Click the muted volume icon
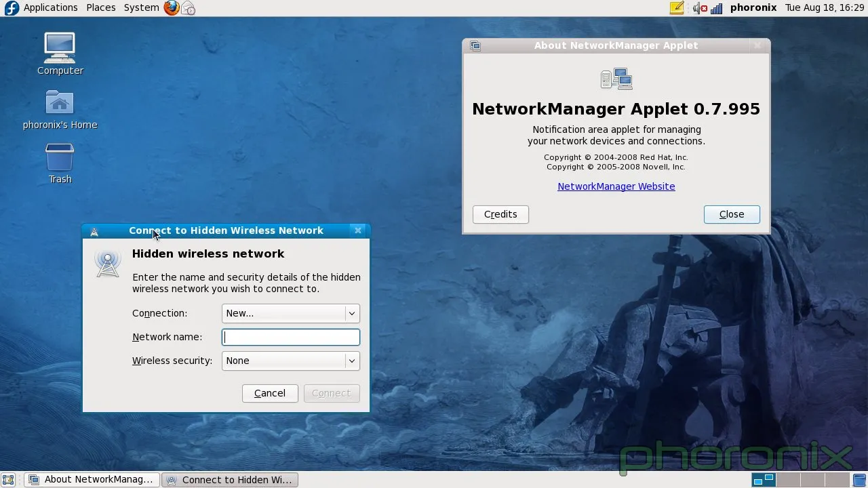Viewport: 868px width, 488px height. (x=699, y=8)
